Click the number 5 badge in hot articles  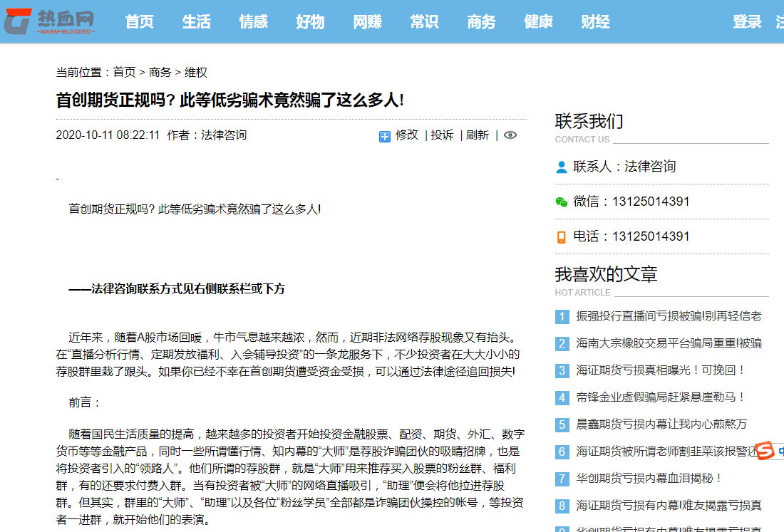click(x=562, y=424)
